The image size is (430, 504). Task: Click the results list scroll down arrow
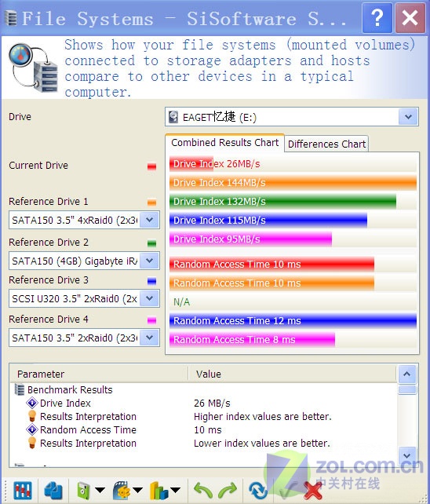407,456
